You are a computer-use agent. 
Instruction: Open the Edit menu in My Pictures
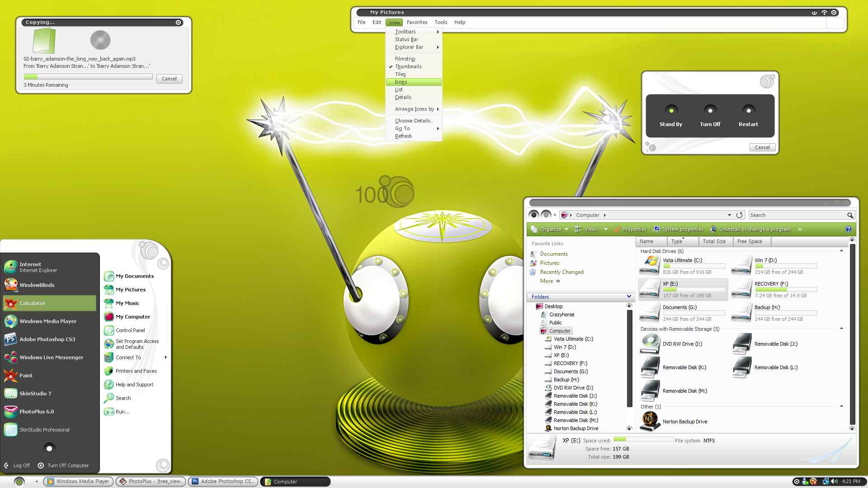point(377,22)
